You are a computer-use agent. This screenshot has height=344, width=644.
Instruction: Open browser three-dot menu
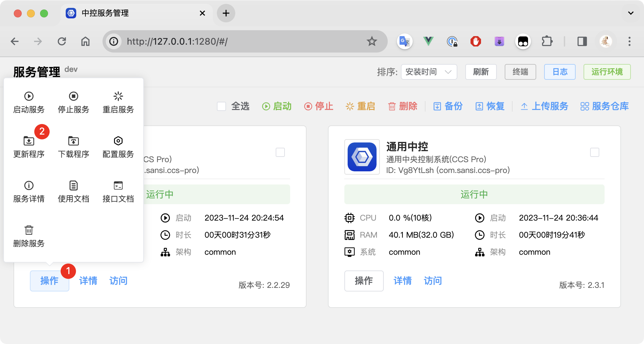click(630, 41)
